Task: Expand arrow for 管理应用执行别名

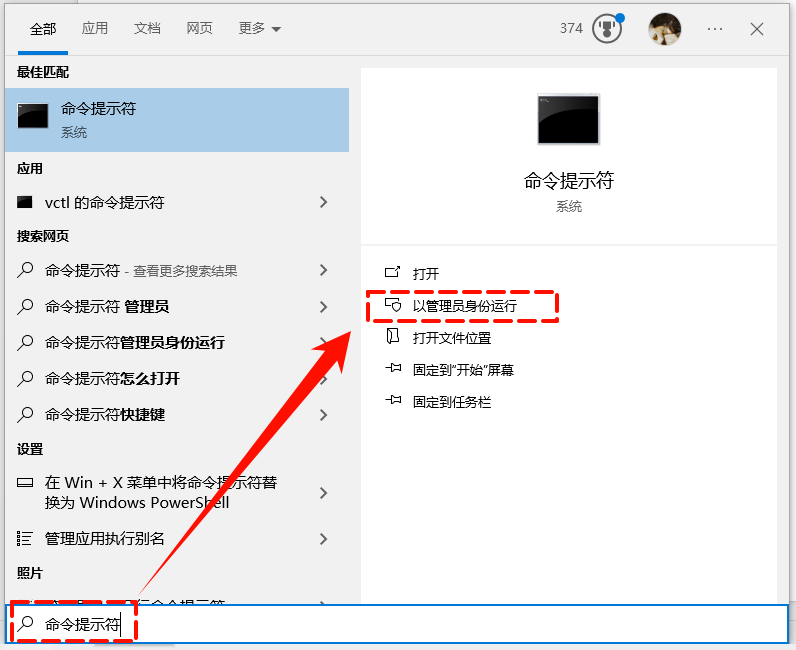Action: click(323, 539)
